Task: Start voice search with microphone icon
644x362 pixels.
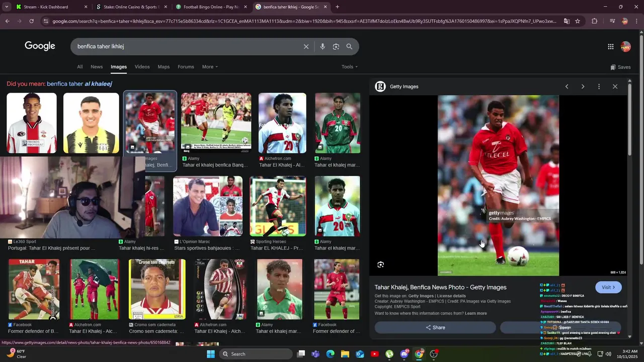Action: [x=323, y=46]
